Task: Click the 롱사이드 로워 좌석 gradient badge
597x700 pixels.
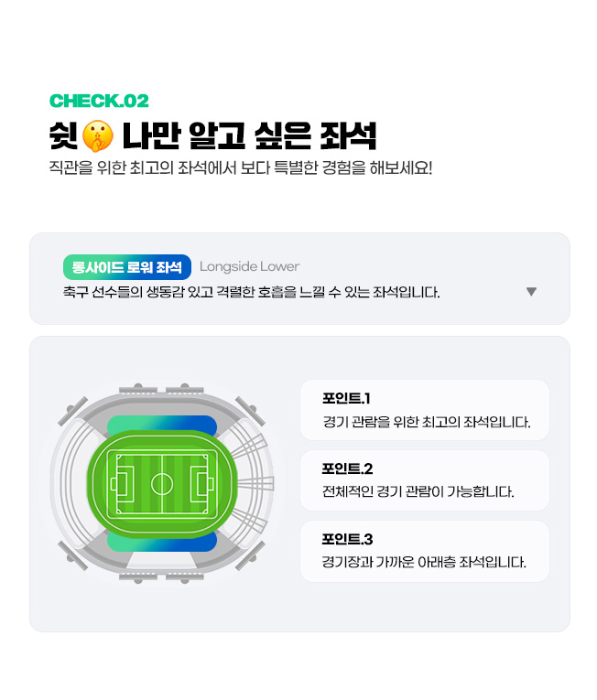Action: (127, 267)
